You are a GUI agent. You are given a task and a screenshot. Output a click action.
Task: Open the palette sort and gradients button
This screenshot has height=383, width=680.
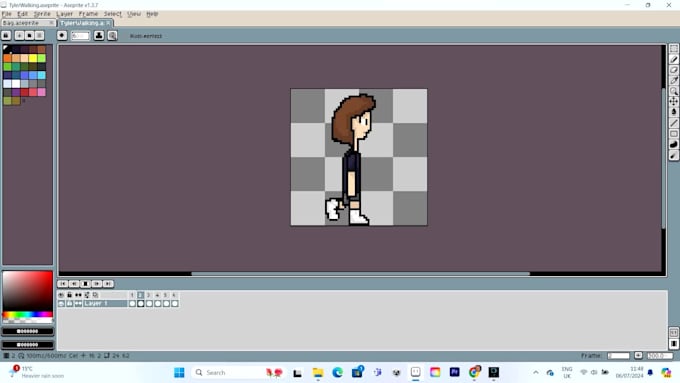pyautogui.click(x=20, y=36)
